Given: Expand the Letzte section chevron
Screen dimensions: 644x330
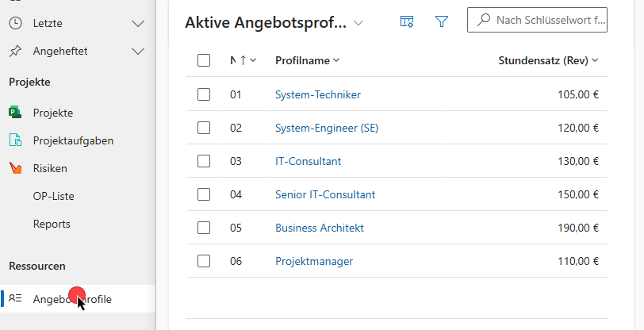Looking at the screenshot, I should pyautogui.click(x=138, y=24).
